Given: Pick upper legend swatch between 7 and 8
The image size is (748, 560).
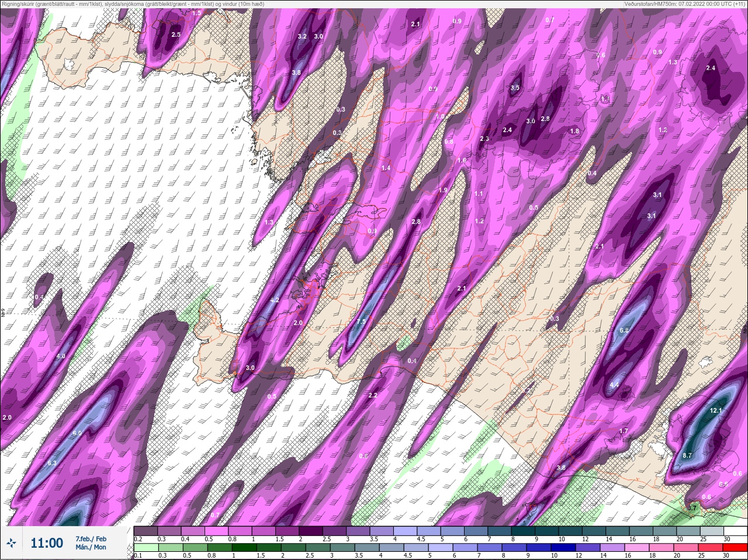Looking at the screenshot, I should coord(500,531).
